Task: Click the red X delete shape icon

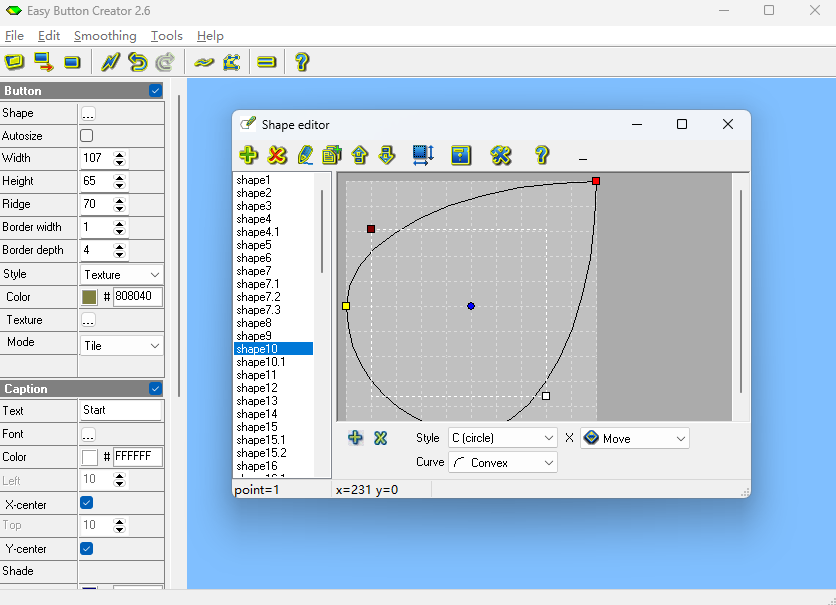Action: coord(278,155)
